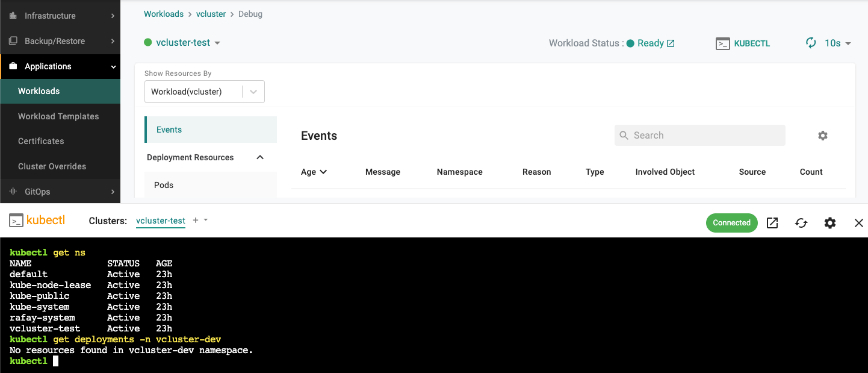Open kubectl terminal in a new window
Screen dimensions: 868x373
tap(772, 223)
